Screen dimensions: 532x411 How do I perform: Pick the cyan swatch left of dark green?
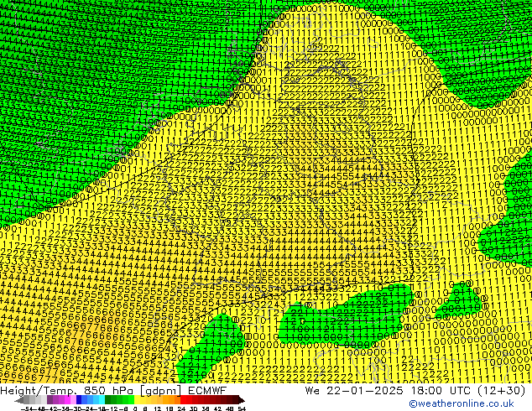point(102,399)
